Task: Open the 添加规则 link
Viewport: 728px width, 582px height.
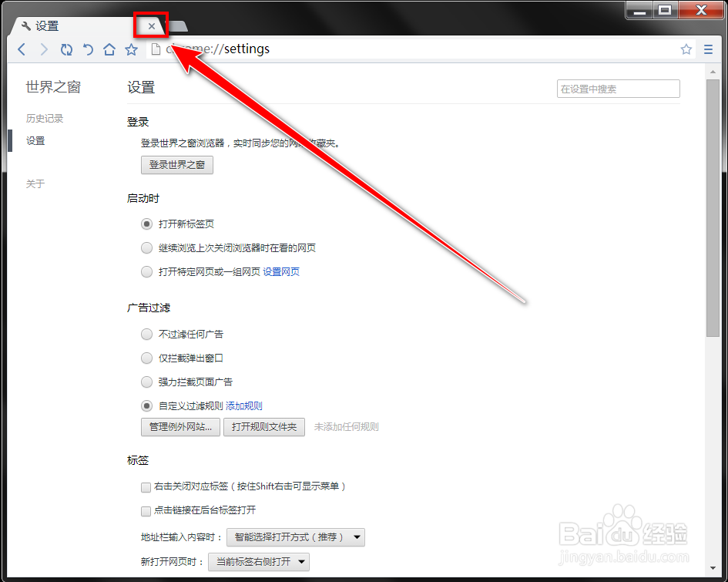Action: click(x=244, y=406)
